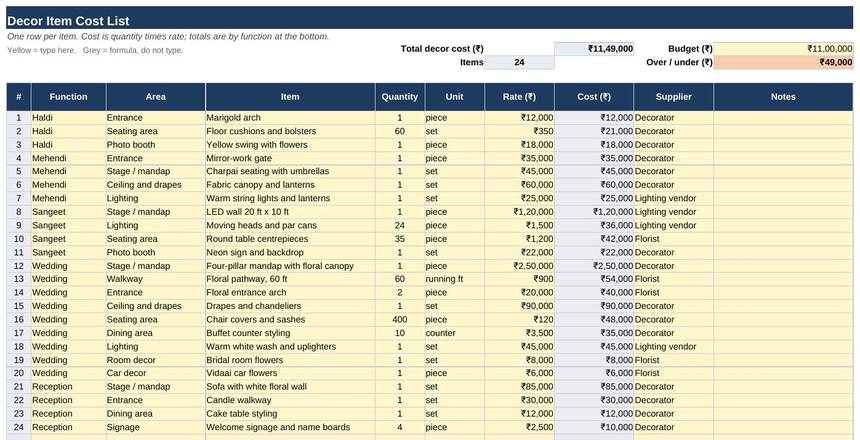The image size is (860, 440).
Task: Select the Vidaai car flowers cell
Action: 290,374
